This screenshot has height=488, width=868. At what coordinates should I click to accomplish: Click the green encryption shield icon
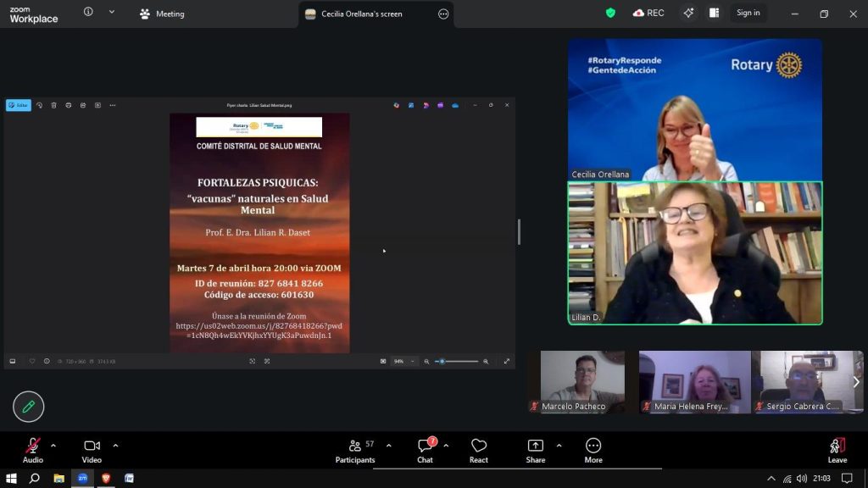610,13
